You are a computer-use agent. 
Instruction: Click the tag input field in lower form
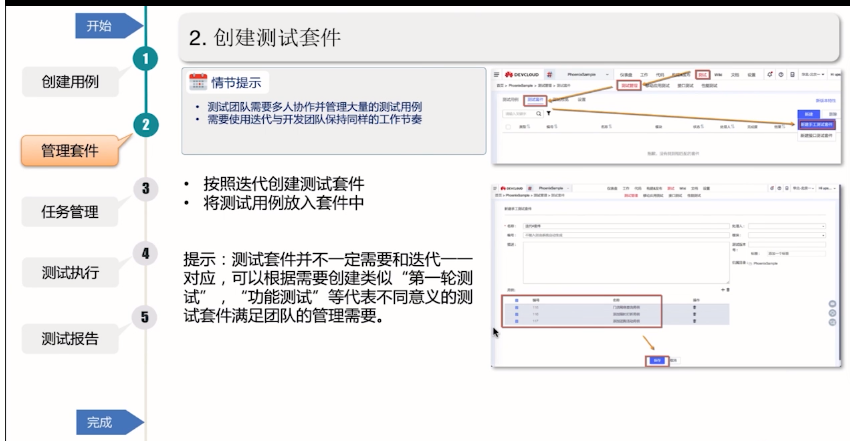pos(796,254)
